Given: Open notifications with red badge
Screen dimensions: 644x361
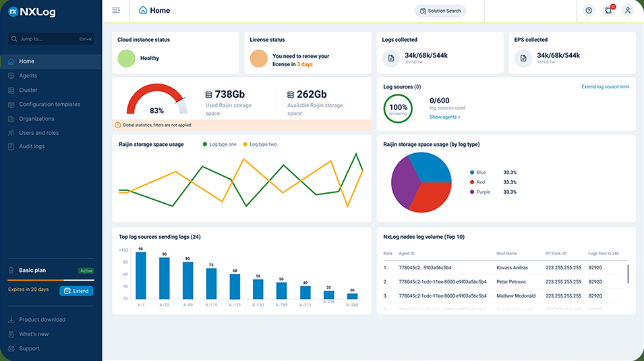Looking at the screenshot, I should 608,11.
